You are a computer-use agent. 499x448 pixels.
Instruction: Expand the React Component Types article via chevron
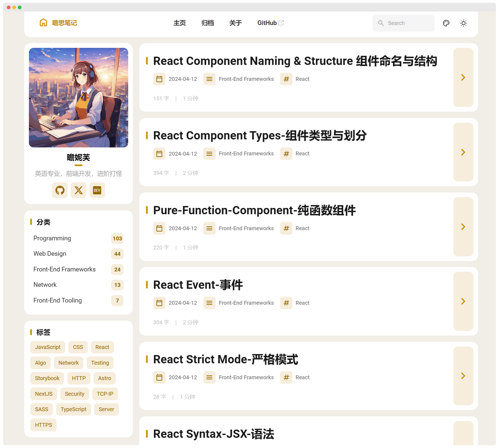click(x=463, y=152)
